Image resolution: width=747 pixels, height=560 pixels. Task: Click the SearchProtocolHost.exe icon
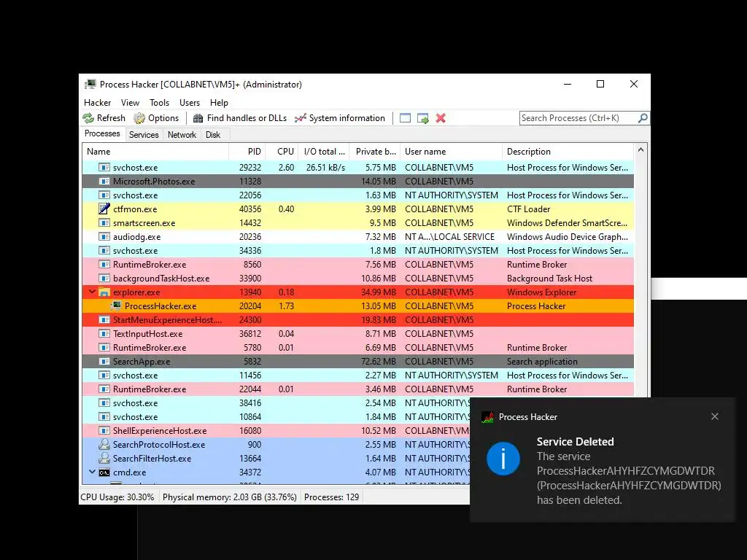104,444
